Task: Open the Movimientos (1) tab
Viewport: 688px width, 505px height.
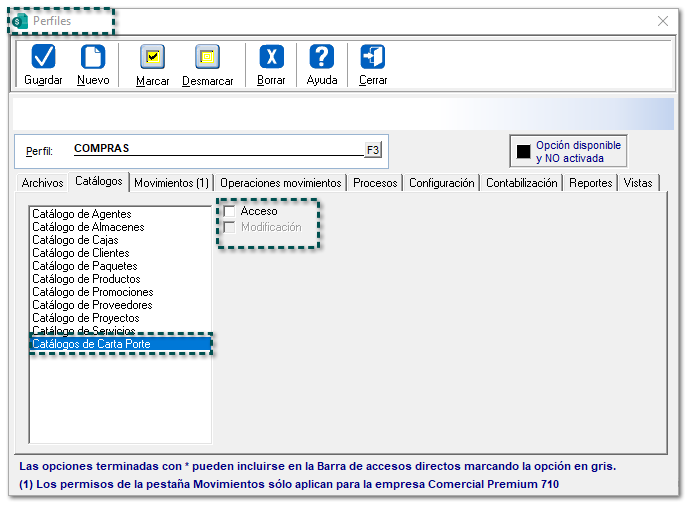Action: tap(171, 183)
